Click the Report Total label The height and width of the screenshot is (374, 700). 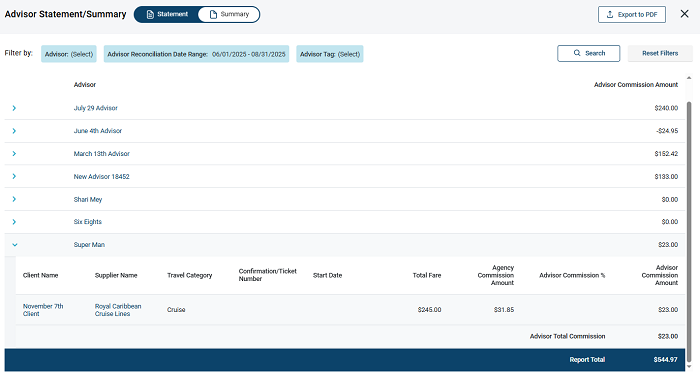click(587, 360)
